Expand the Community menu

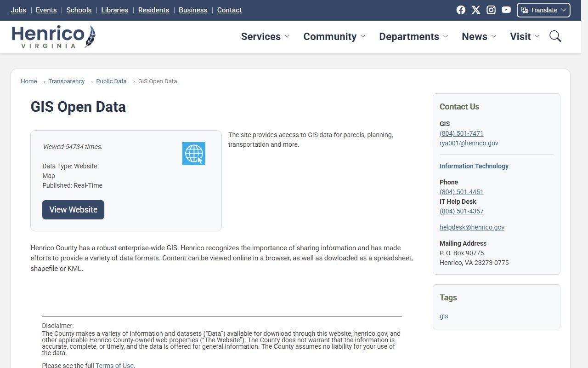[x=334, y=36]
